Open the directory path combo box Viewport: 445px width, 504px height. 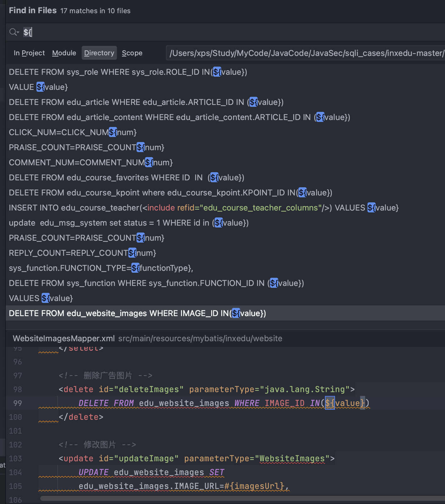[305, 53]
